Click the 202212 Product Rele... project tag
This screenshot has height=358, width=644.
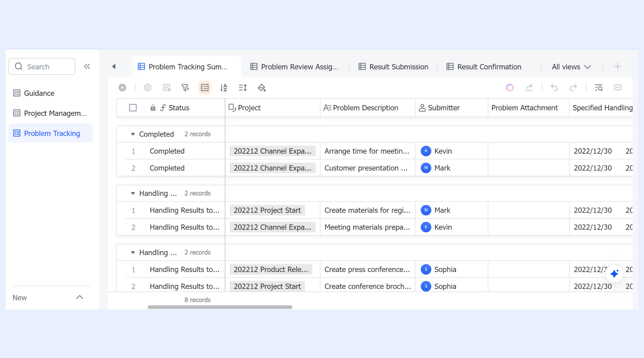coord(271,269)
